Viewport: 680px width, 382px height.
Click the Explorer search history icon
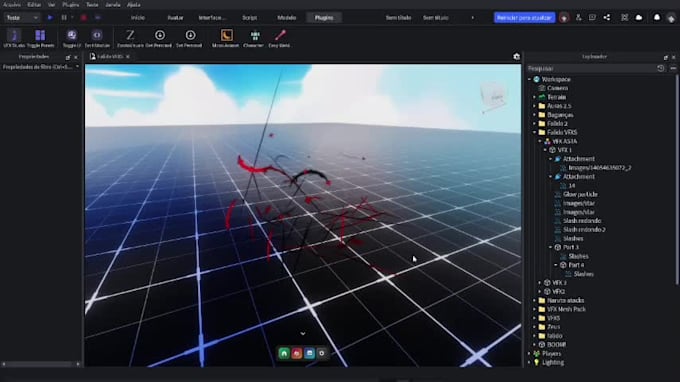coord(660,68)
